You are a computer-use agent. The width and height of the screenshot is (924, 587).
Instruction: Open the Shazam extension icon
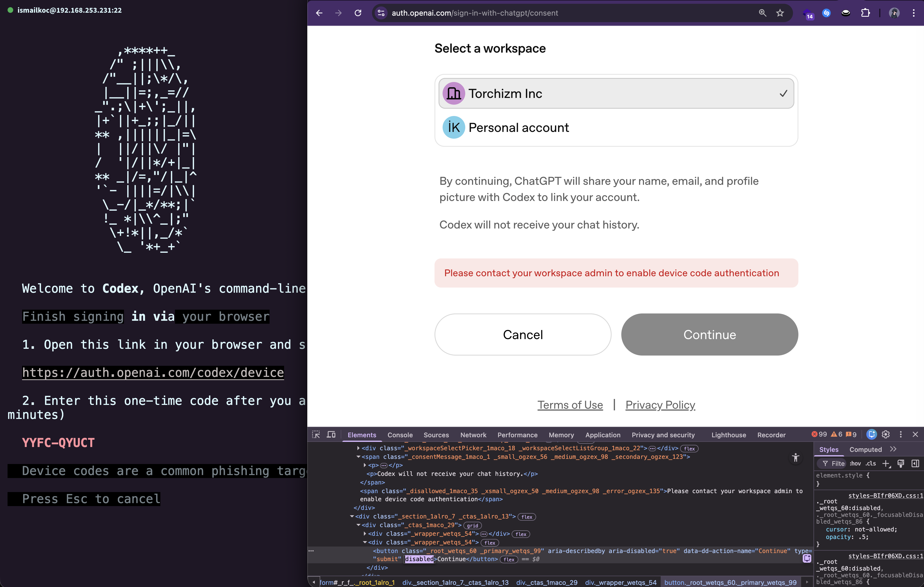click(826, 13)
